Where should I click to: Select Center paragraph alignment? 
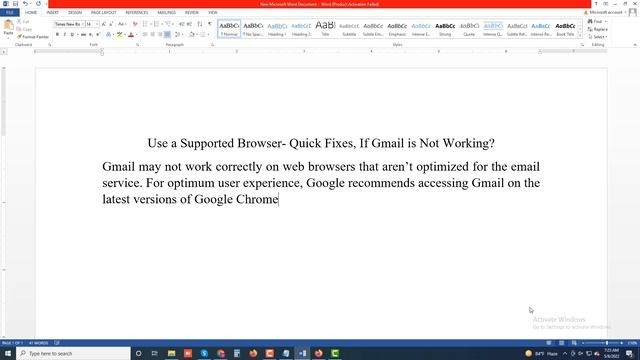pos(152,35)
